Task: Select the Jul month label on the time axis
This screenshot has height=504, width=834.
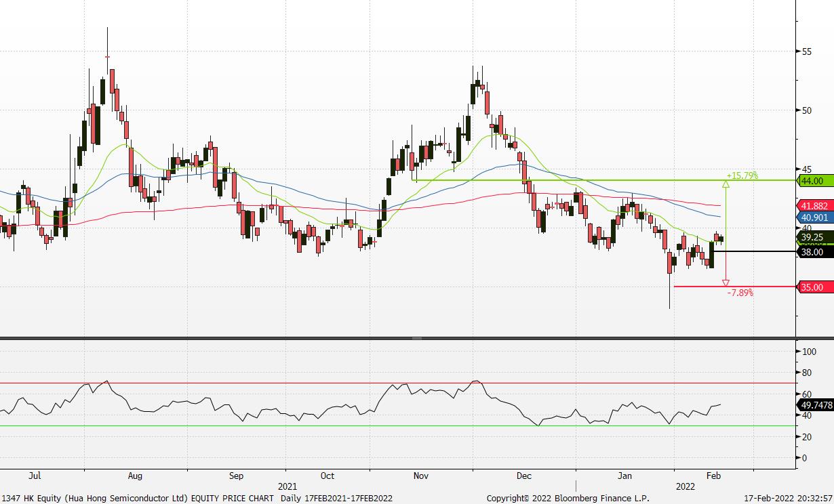Action: pos(35,476)
